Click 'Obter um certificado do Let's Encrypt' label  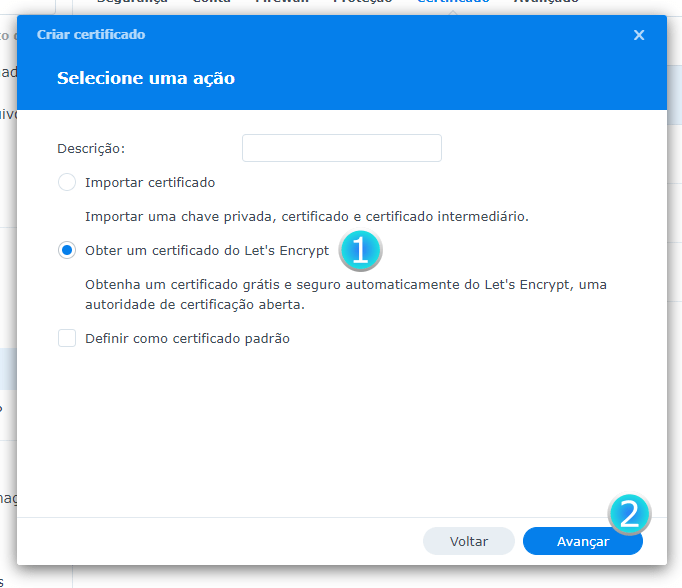pyautogui.click(x=207, y=251)
